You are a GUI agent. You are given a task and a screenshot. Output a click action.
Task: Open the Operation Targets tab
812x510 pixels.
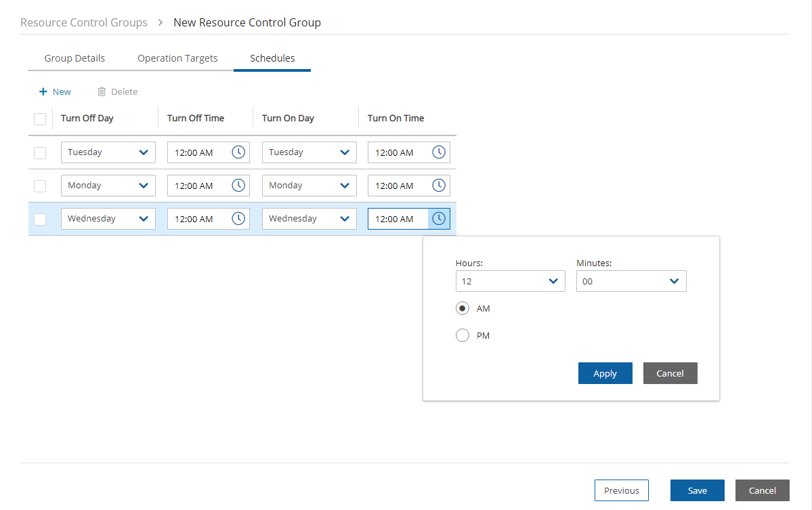coord(177,58)
